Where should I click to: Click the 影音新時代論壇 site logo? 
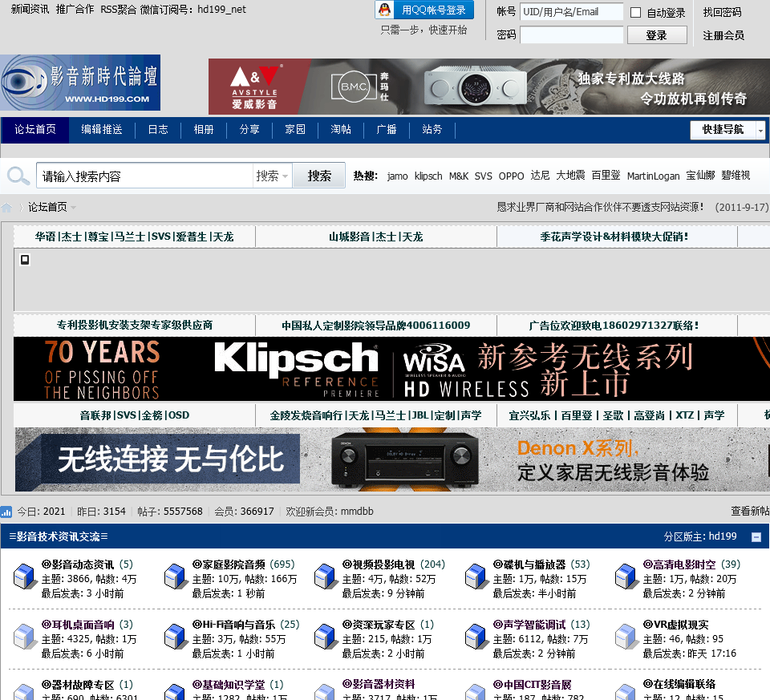80,83
